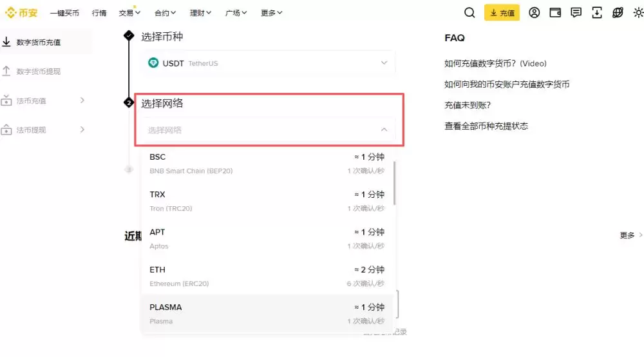Choose the TRX Tron (TRC20) network
The height and width of the screenshot is (357, 644).
[x=267, y=201]
